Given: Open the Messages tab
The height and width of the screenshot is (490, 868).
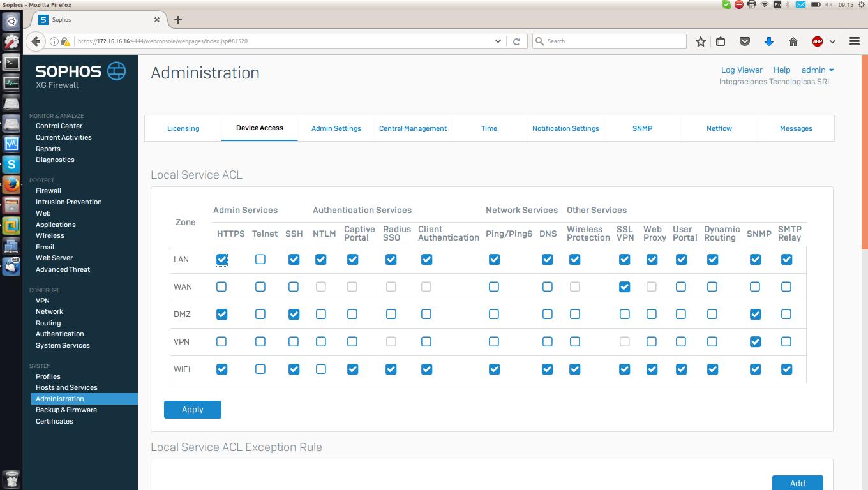Looking at the screenshot, I should coord(796,128).
